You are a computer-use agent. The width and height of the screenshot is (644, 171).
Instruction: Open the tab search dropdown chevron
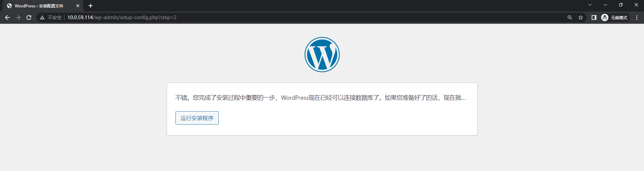590,5
